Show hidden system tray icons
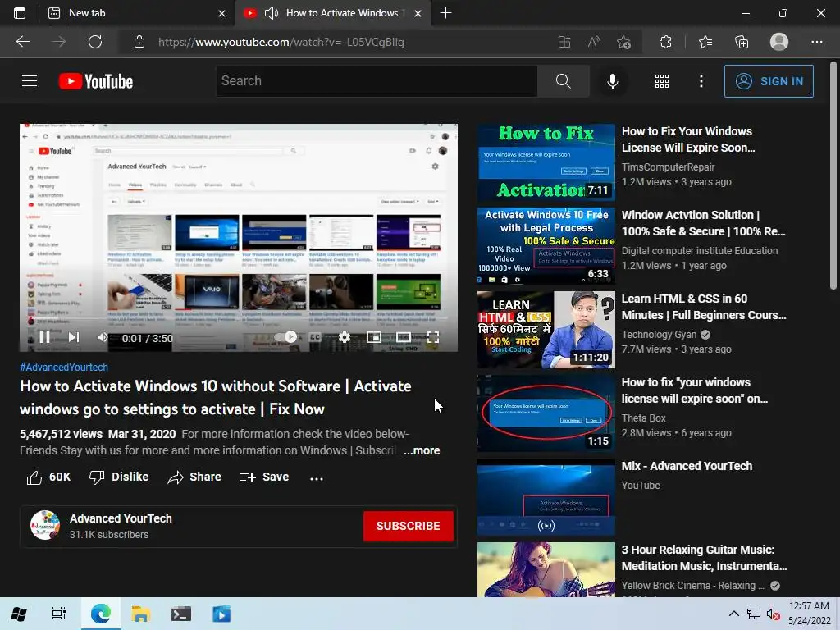This screenshot has width=840, height=630. (x=734, y=614)
